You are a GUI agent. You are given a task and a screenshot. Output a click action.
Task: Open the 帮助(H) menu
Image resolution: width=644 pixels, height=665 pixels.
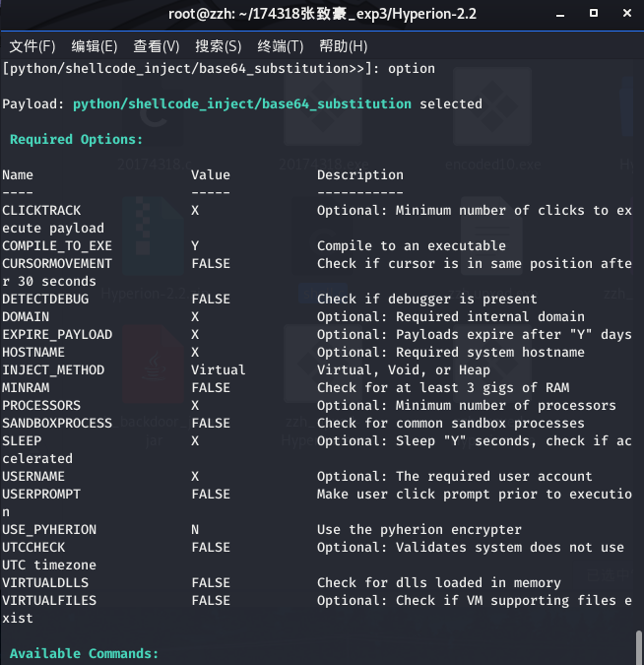(x=343, y=46)
